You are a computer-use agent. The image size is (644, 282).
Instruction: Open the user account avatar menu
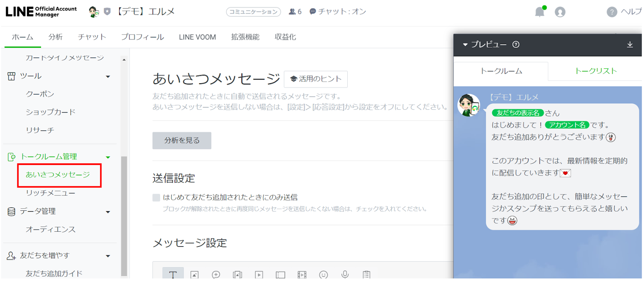(x=560, y=12)
